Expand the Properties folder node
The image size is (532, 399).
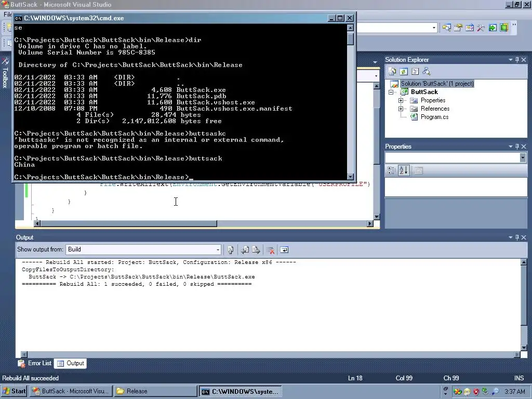(x=401, y=100)
